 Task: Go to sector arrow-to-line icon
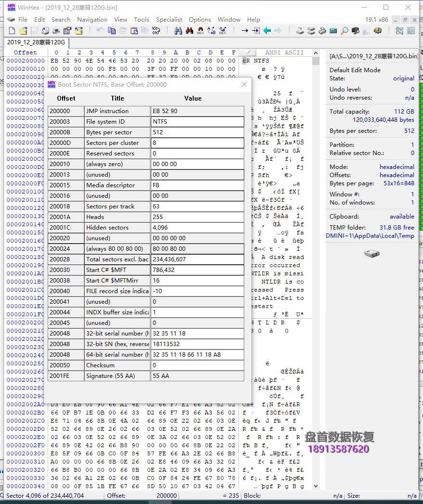[256, 31]
